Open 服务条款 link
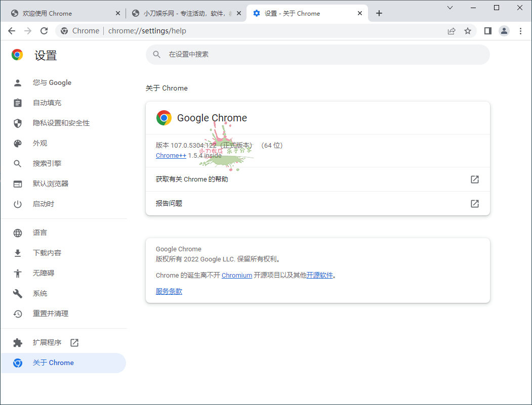 click(169, 291)
